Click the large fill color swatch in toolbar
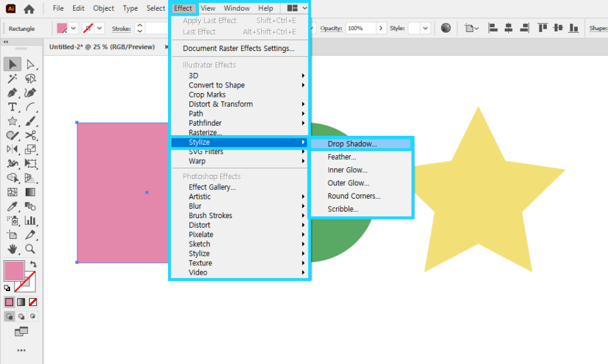Viewport: 608px width, 364px height. coord(14,271)
